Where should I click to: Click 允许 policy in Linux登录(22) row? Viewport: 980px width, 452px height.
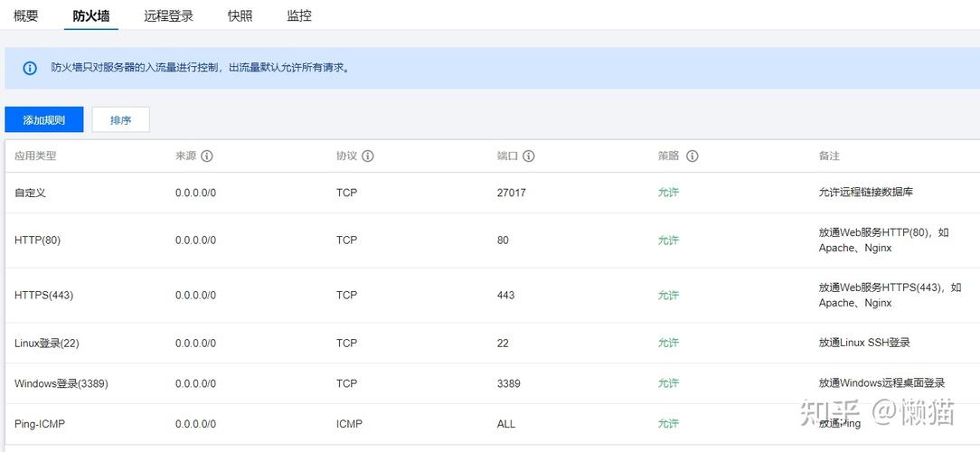tap(668, 344)
